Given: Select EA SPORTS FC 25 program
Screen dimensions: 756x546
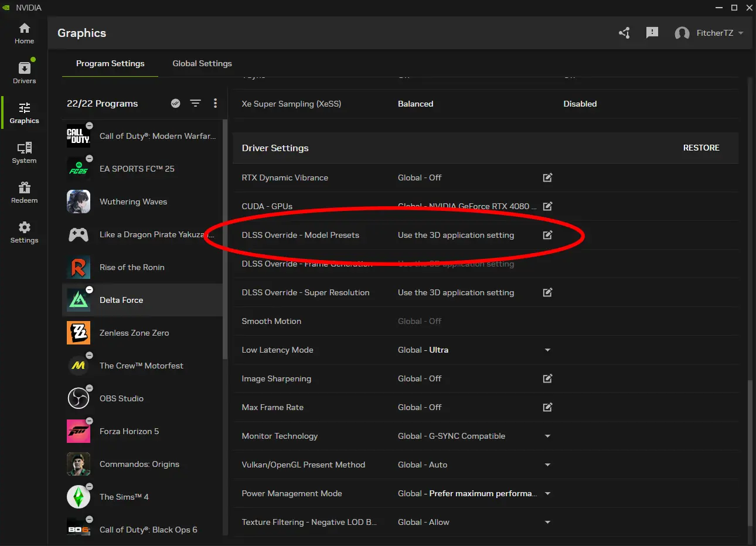Looking at the screenshot, I should click(x=142, y=169).
